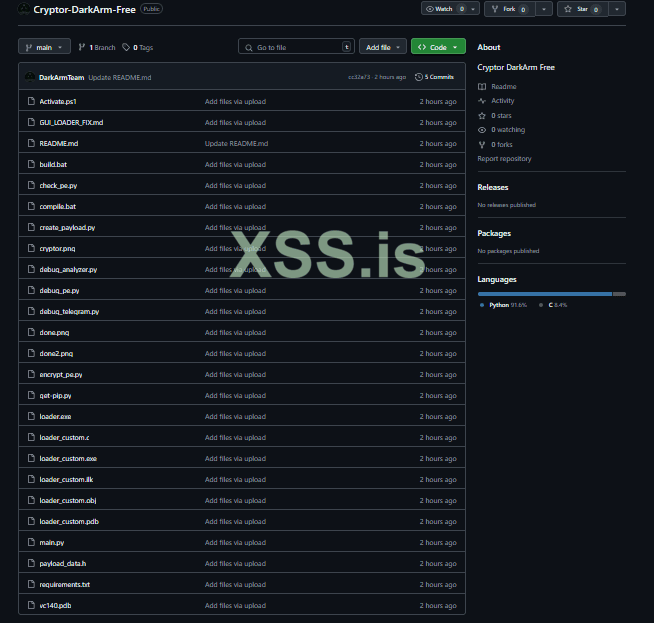Open file vc140.pdb

pyautogui.click(x=55, y=605)
